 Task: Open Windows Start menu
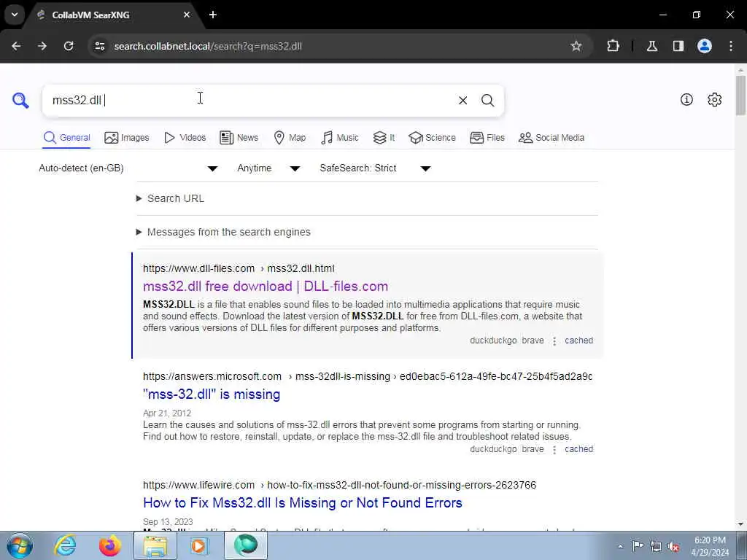coord(20,545)
